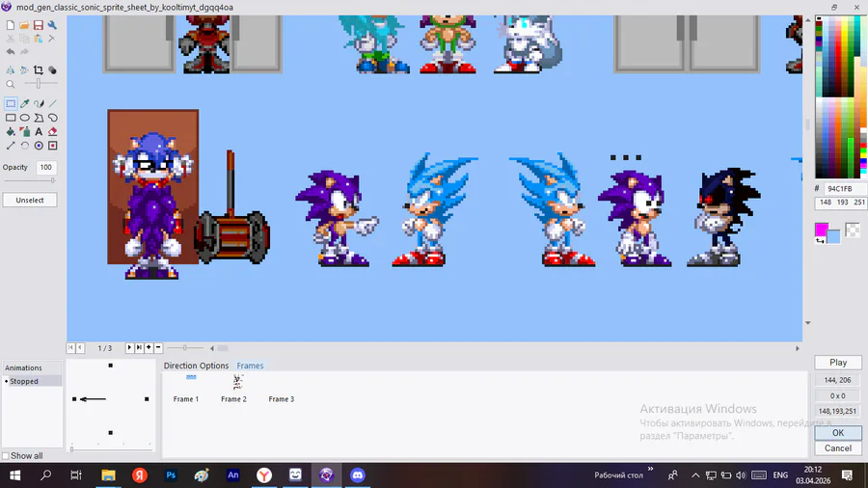
Task: Swap foreground and background colors arrow
Action: 819,240
